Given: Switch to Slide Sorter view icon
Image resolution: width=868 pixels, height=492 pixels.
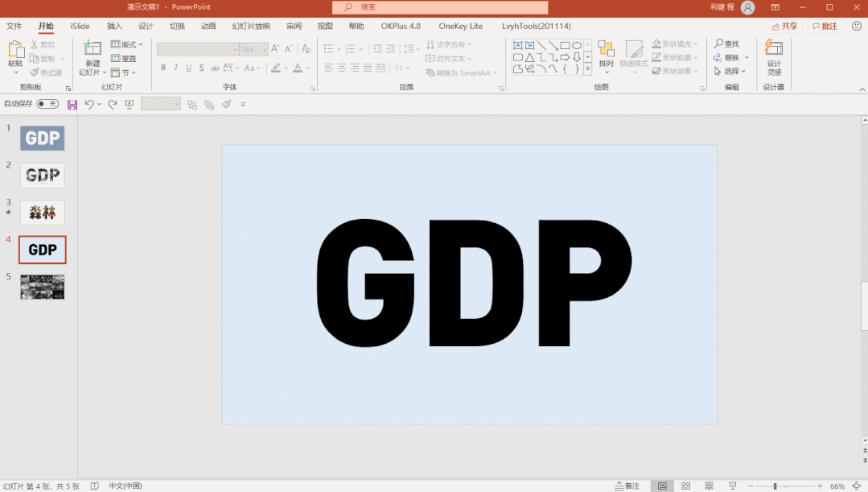Looking at the screenshot, I should coord(686,486).
